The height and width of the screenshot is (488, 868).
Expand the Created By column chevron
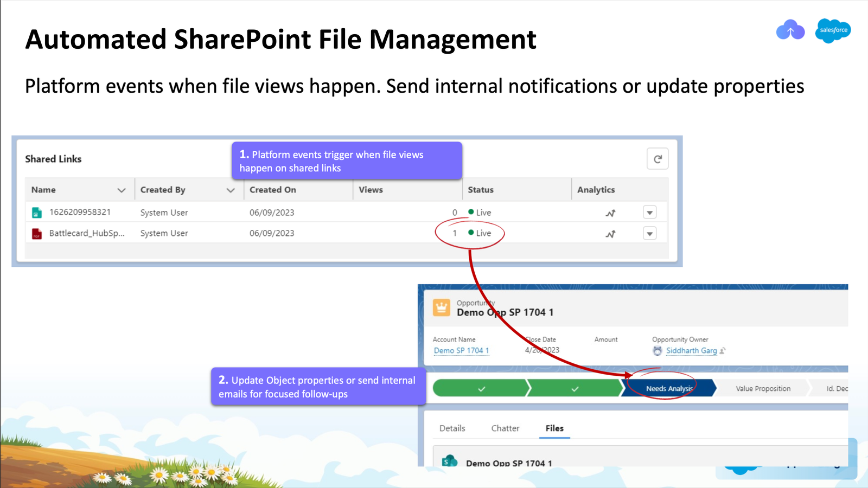point(231,190)
